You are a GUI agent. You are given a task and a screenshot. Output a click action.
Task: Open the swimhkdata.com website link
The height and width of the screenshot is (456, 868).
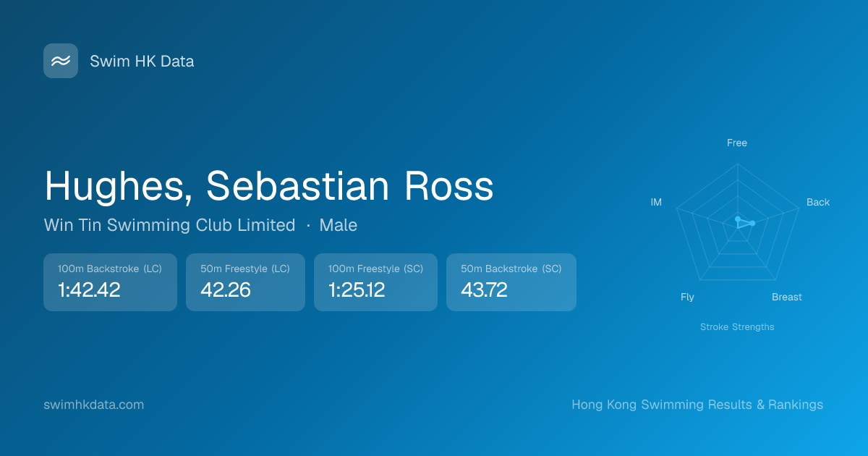(x=94, y=405)
